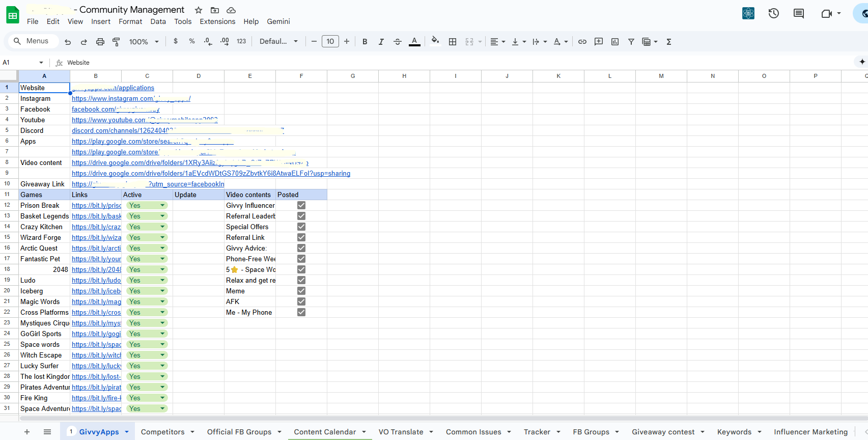Open Functions sigma menu
868x440 pixels.
click(x=669, y=42)
